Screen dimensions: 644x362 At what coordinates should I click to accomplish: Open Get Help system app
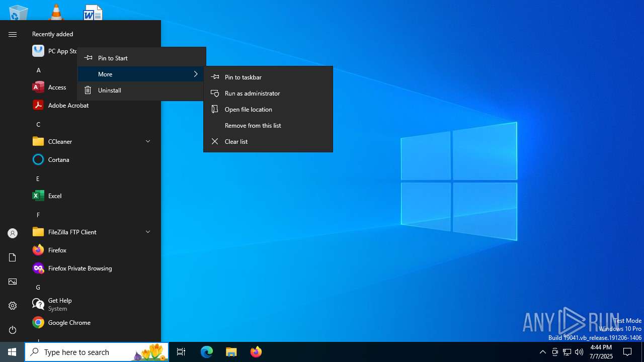(93, 304)
